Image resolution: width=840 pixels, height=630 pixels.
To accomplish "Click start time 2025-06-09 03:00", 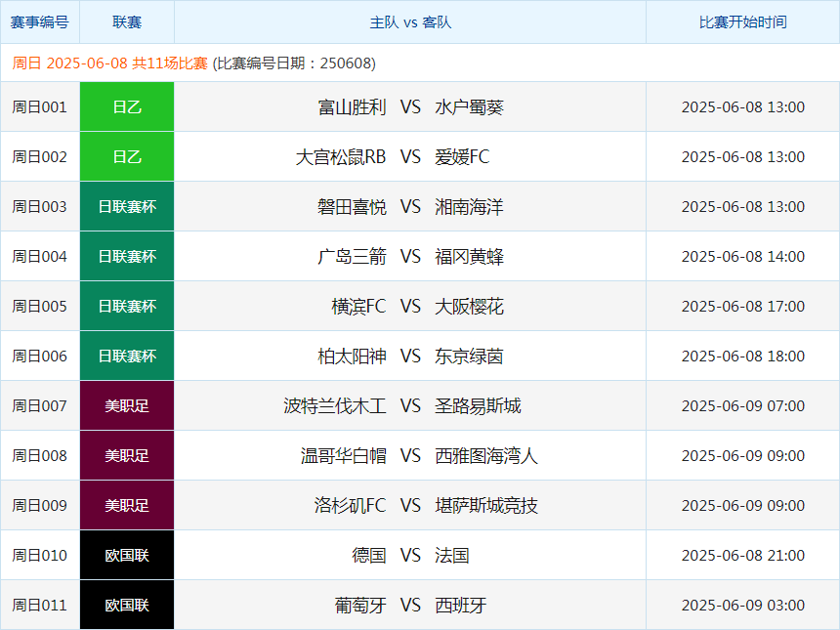I will pos(743,606).
